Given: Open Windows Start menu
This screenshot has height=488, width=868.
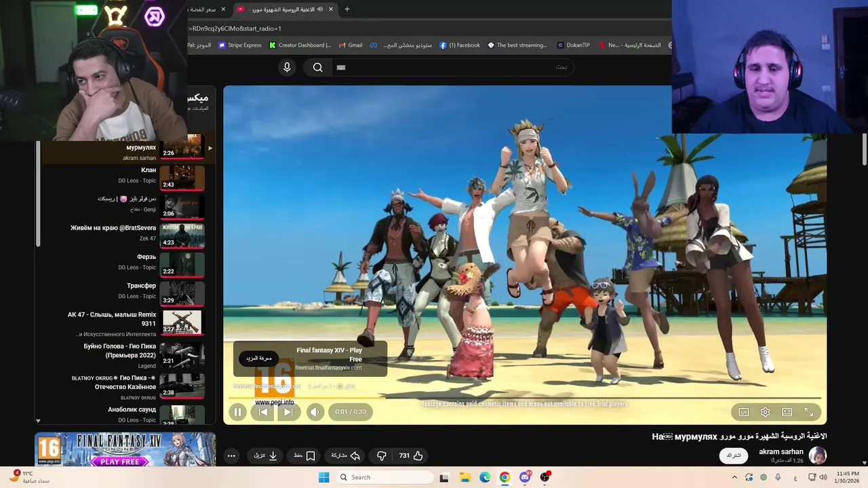Looking at the screenshot, I should click(x=324, y=477).
